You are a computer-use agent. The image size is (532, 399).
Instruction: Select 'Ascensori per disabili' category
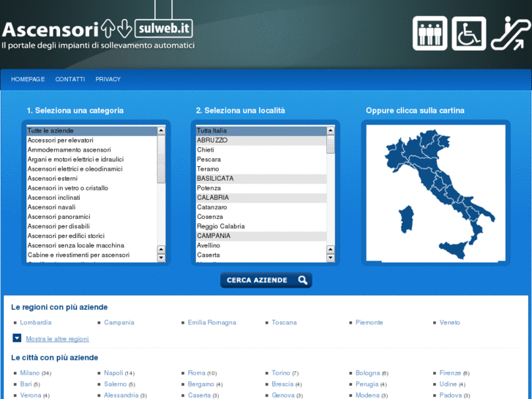point(91,226)
